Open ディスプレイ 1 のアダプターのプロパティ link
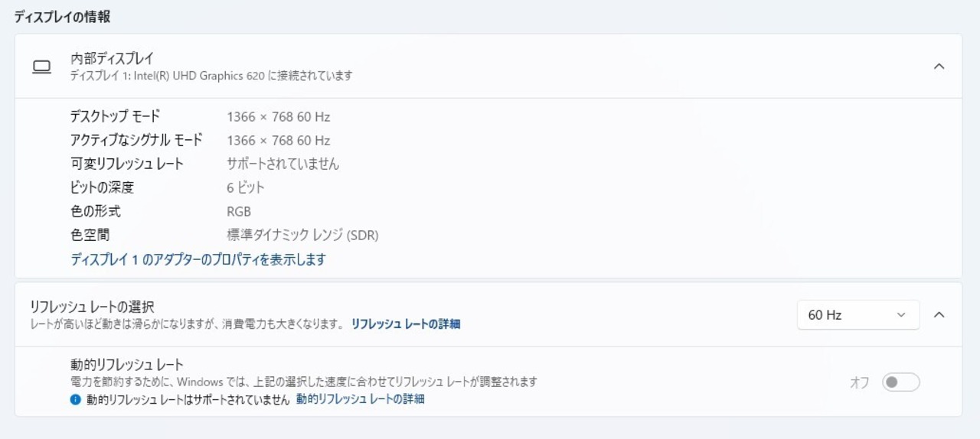 (x=198, y=259)
